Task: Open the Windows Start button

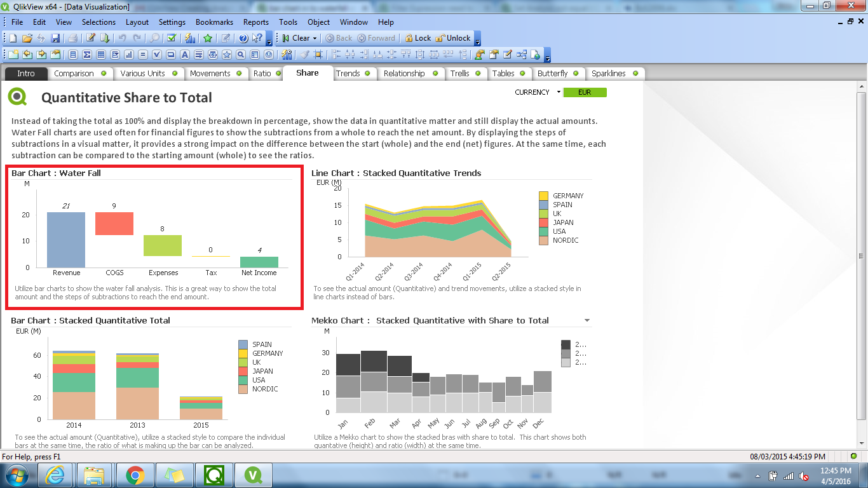Action: click(15, 475)
